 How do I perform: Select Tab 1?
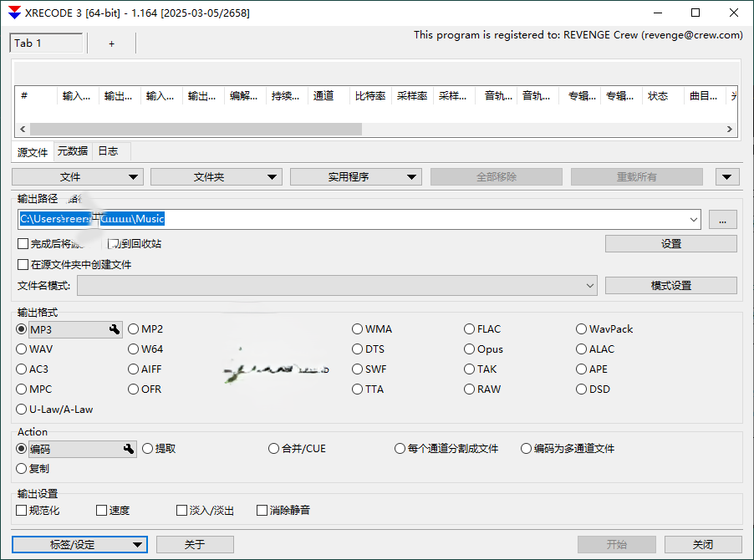tap(46, 43)
